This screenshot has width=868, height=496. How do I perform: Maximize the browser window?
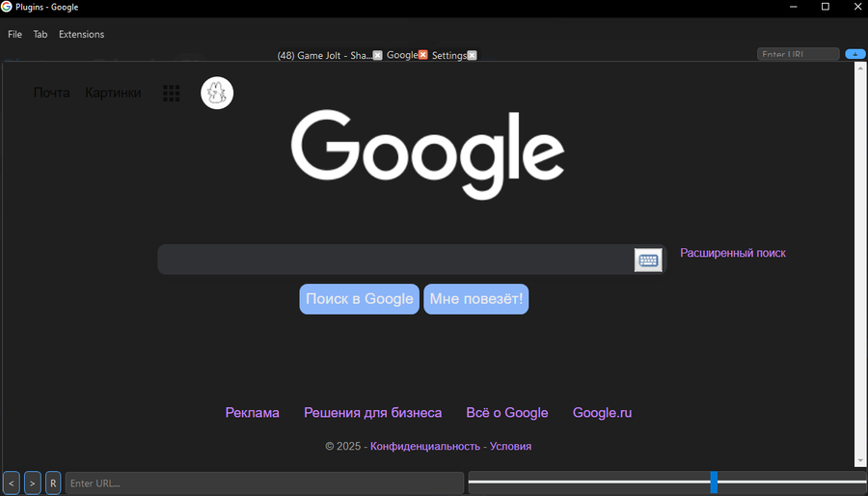826,7
